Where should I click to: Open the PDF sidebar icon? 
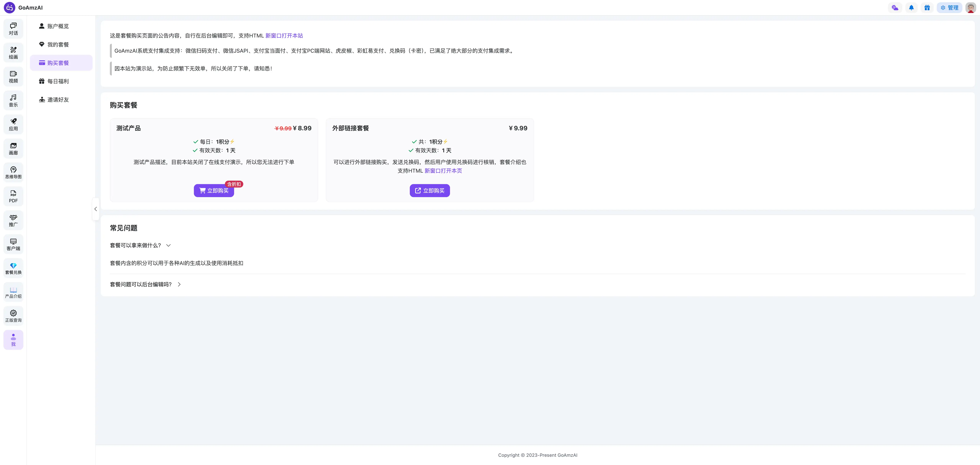pos(13,197)
